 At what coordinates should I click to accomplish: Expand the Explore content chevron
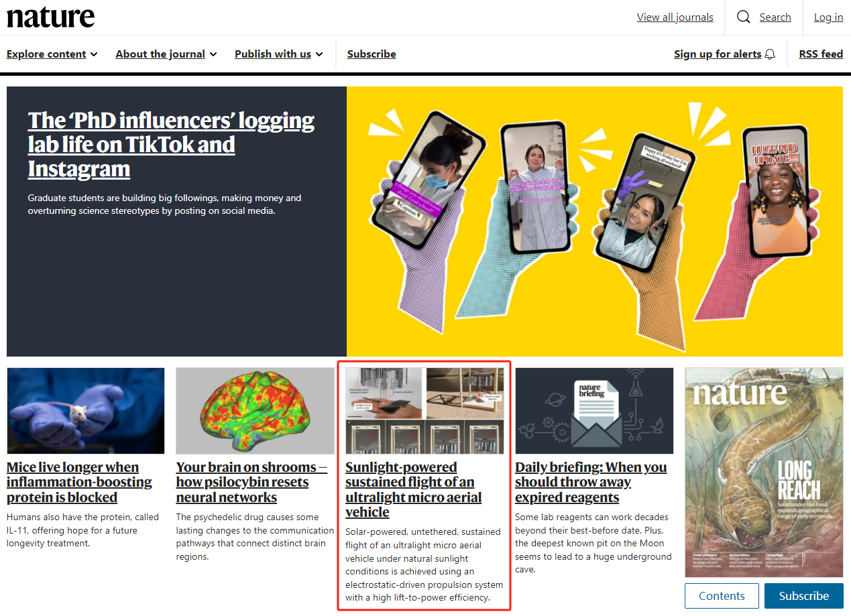[x=94, y=54]
